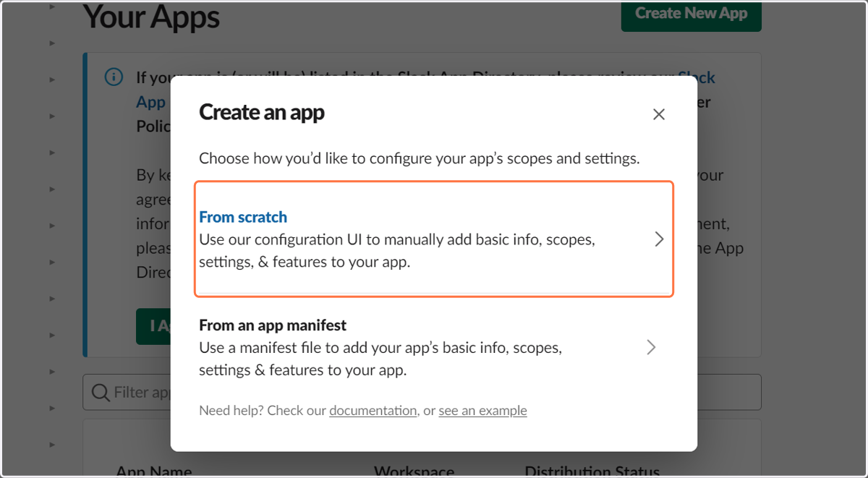This screenshot has height=478, width=868.
Task: Click the info icon in the notice banner
Action: coord(114,77)
